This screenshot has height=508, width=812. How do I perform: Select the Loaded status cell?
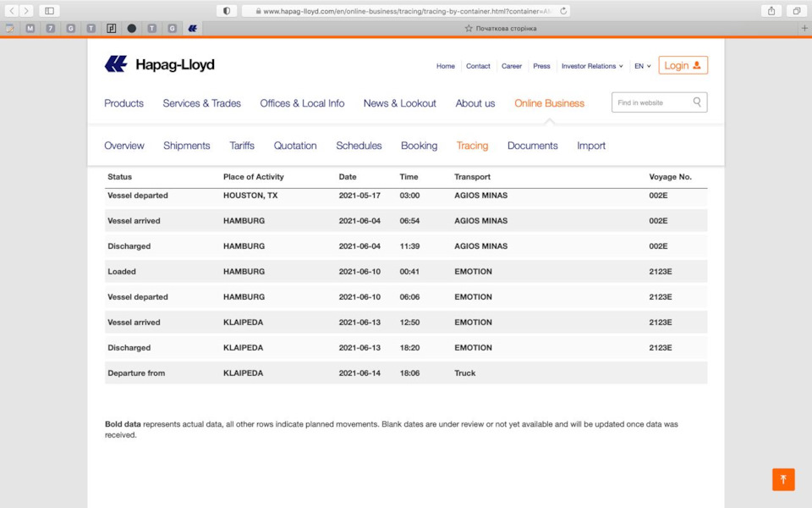[122, 272]
